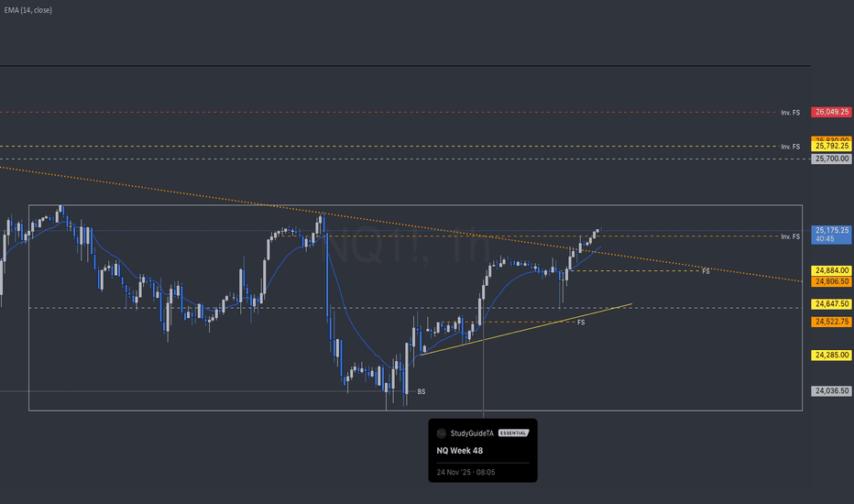854x504 pixels.
Task: Click the 24,647.50 yellow price label
Action: 831,303
